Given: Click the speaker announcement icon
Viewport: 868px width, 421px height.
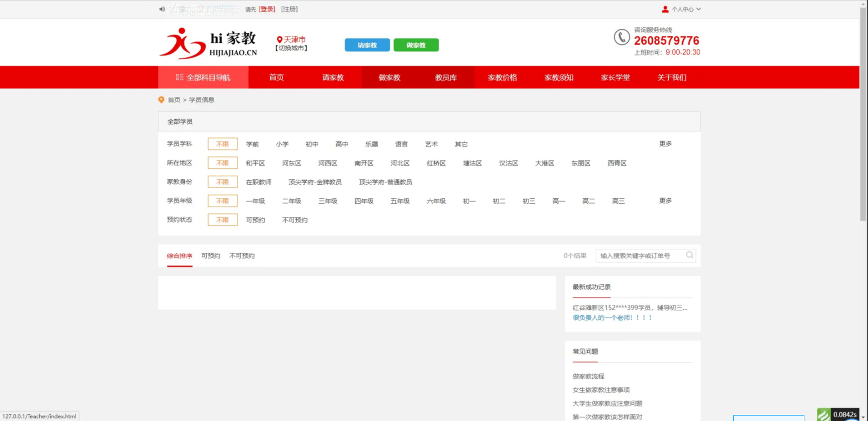Looking at the screenshot, I should click(162, 9).
